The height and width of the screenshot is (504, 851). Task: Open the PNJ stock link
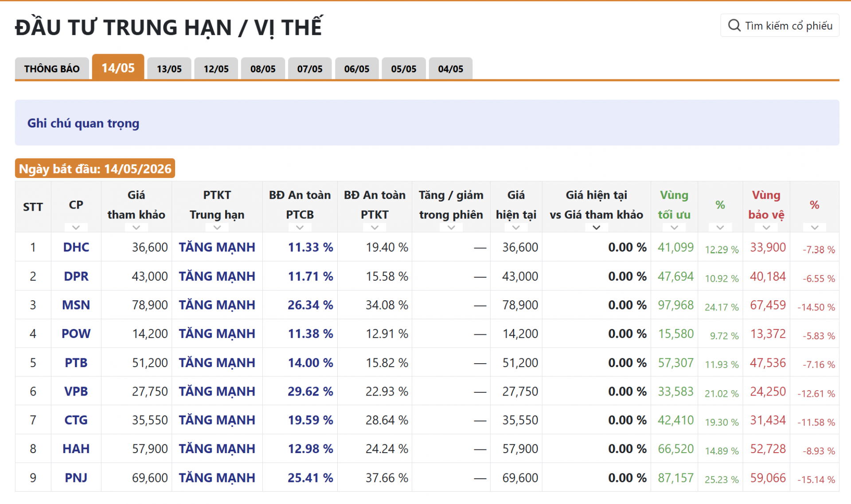point(76,478)
